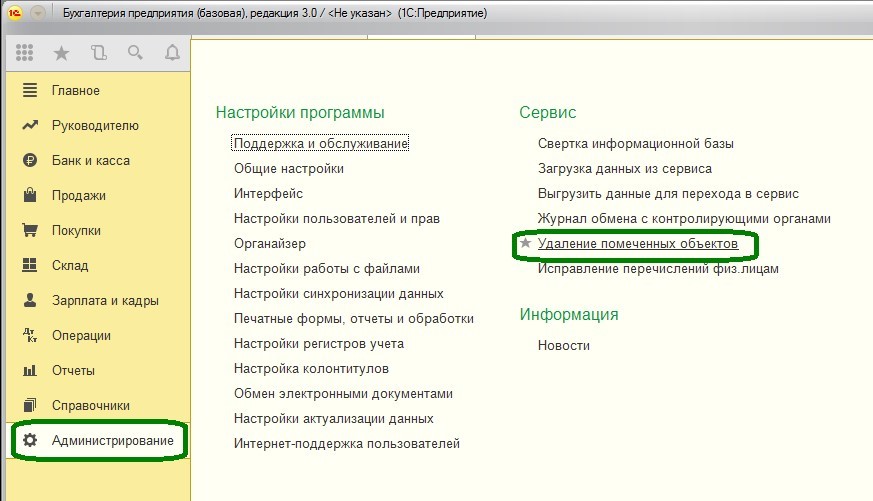Click the Справочники books icon
Image resolution: width=873 pixels, height=501 pixels.
(30, 405)
